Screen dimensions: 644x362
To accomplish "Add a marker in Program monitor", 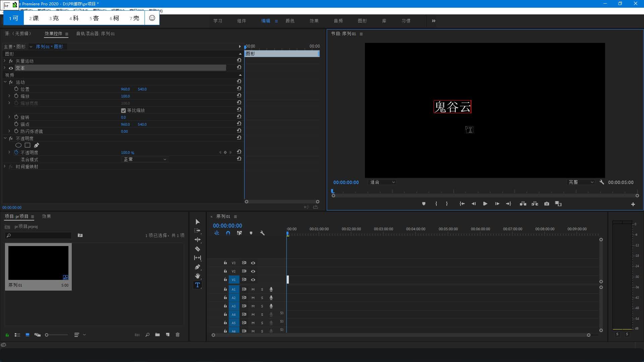I will point(424,204).
